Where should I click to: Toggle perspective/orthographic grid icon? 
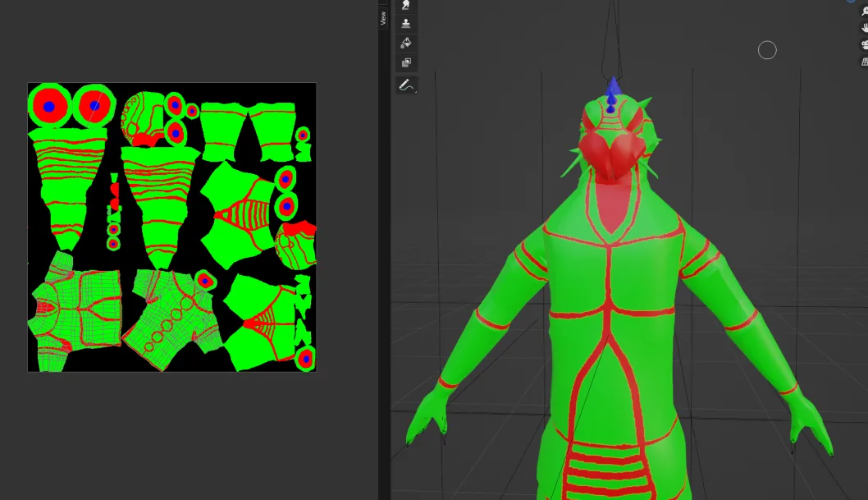864,62
